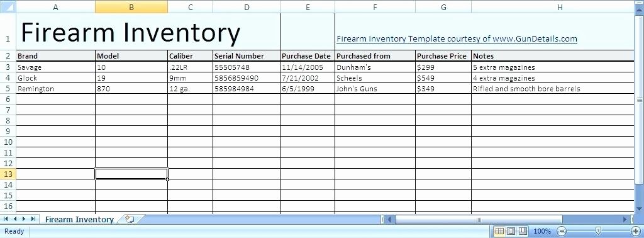Select serial number 55505748 cell
Image resolution: width=644 pixels, height=238 pixels.
pyautogui.click(x=247, y=67)
